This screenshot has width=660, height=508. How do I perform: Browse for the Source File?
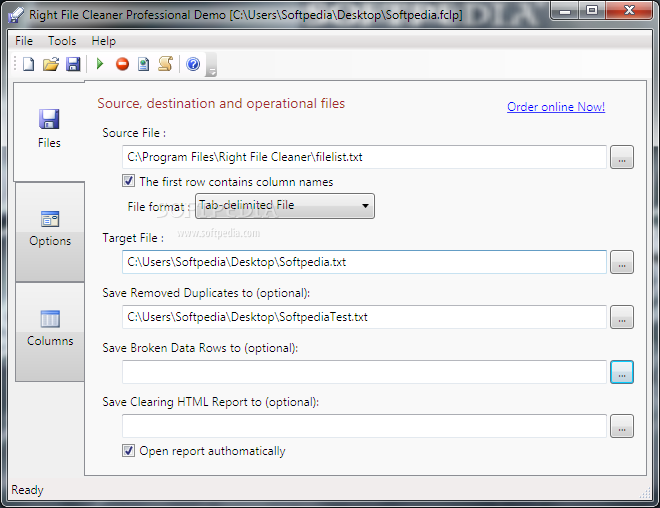622,157
